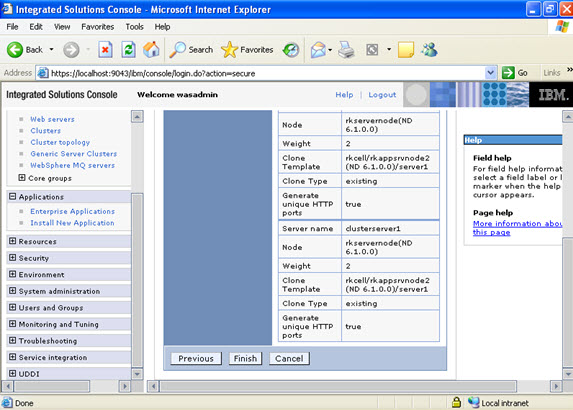Viewport: 573px width, 410px height.
Task: Open the Help menu in menu bar
Action: click(x=162, y=27)
